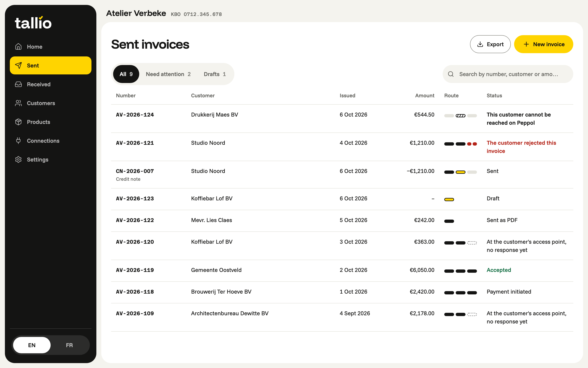The height and width of the screenshot is (368, 588).
Task: Click the Settings gear icon
Action: tap(18, 160)
